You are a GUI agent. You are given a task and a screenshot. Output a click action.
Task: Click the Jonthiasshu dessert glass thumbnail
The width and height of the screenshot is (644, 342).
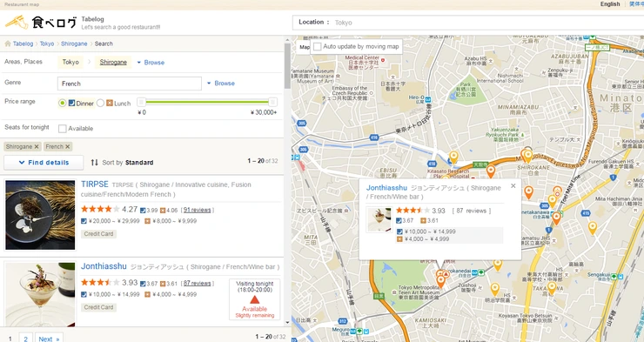[x=40, y=294]
